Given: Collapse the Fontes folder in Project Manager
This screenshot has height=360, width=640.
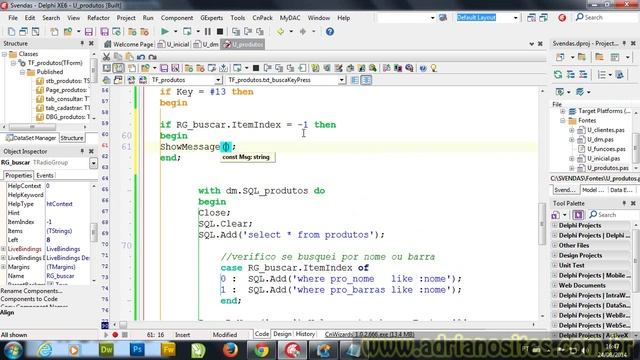Looking at the screenshot, I should 563,120.
